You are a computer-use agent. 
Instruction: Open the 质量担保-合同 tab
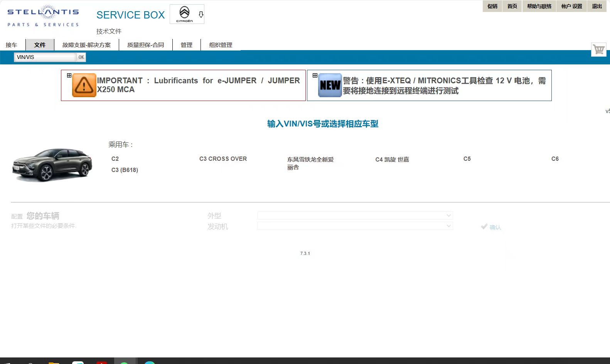(x=145, y=45)
